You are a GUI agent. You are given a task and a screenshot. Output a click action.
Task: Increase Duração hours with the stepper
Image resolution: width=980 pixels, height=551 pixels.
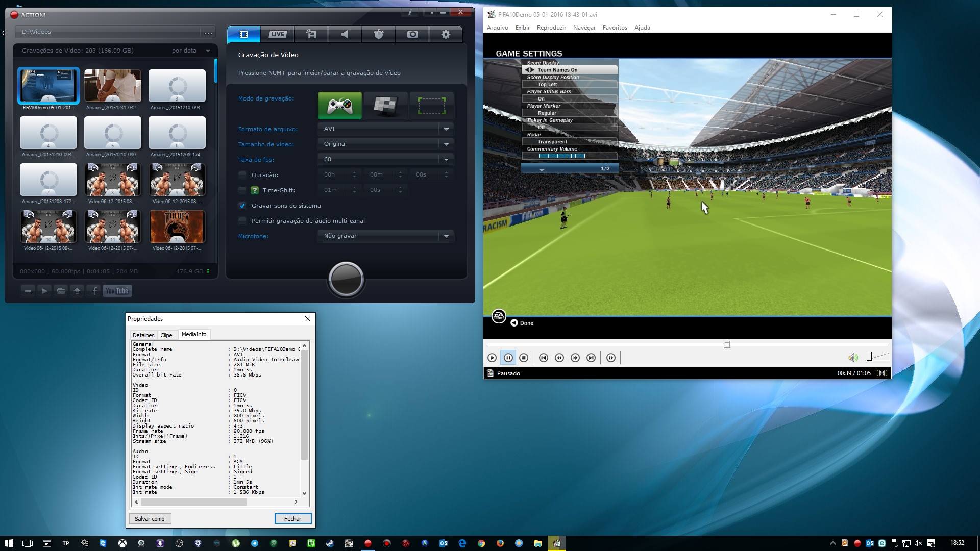354,172
